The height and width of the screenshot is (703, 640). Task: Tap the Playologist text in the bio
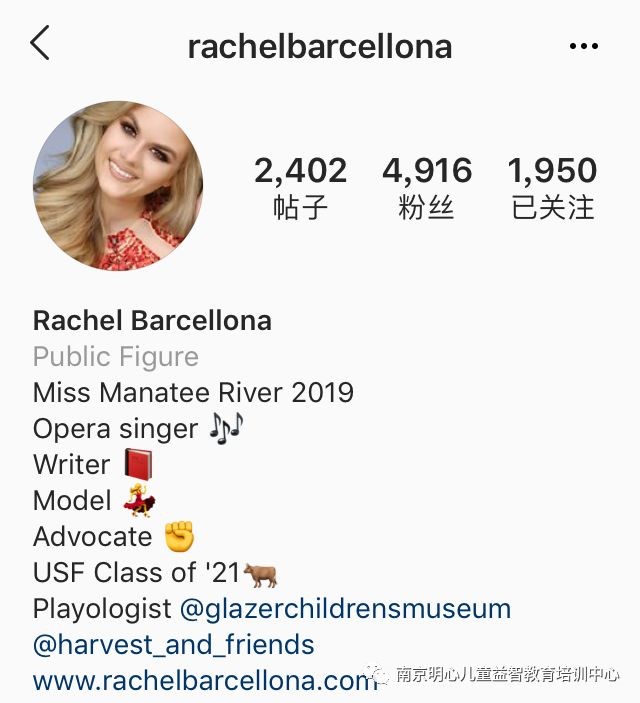coord(102,609)
